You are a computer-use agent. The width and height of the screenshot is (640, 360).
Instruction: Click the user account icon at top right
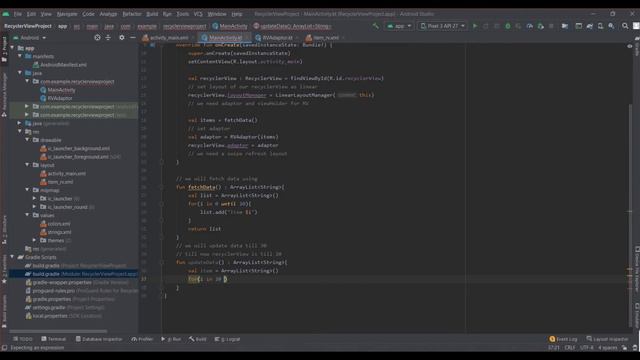636,26
